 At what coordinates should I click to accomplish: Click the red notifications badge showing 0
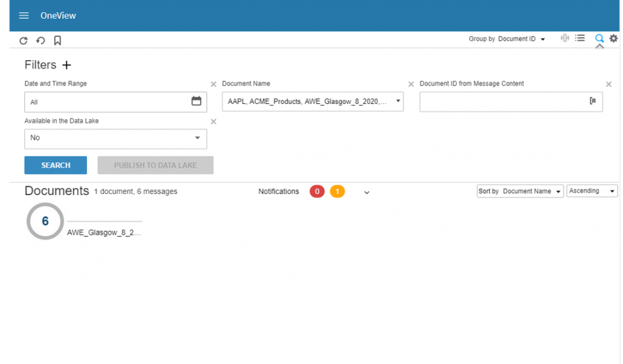(x=317, y=191)
